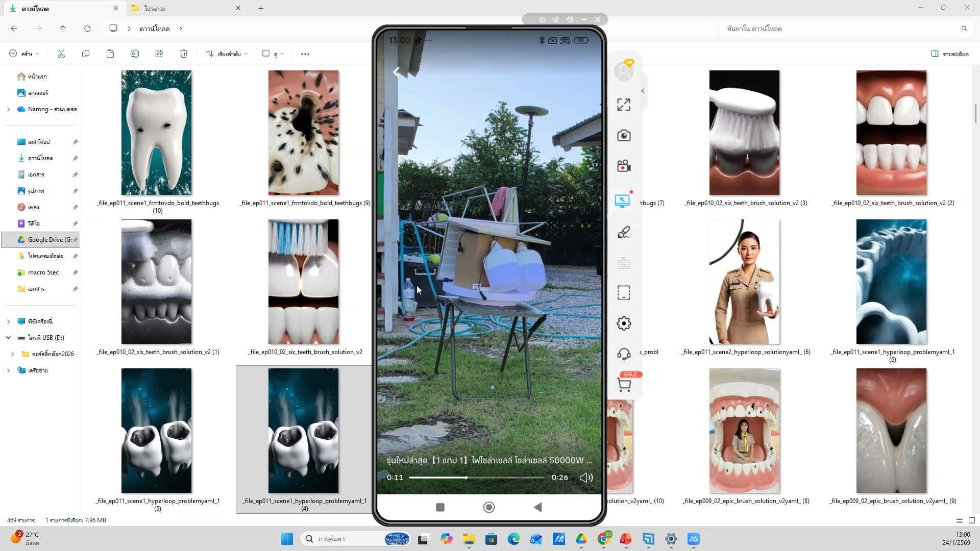Screen dimensions: 980x551
Task: Open the headset support icon
Action: pos(623,354)
